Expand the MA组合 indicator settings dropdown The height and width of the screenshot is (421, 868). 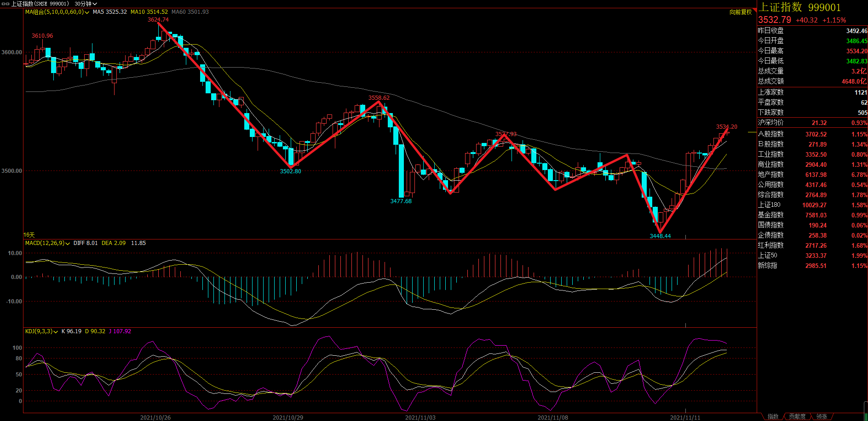tap(87, 12)
